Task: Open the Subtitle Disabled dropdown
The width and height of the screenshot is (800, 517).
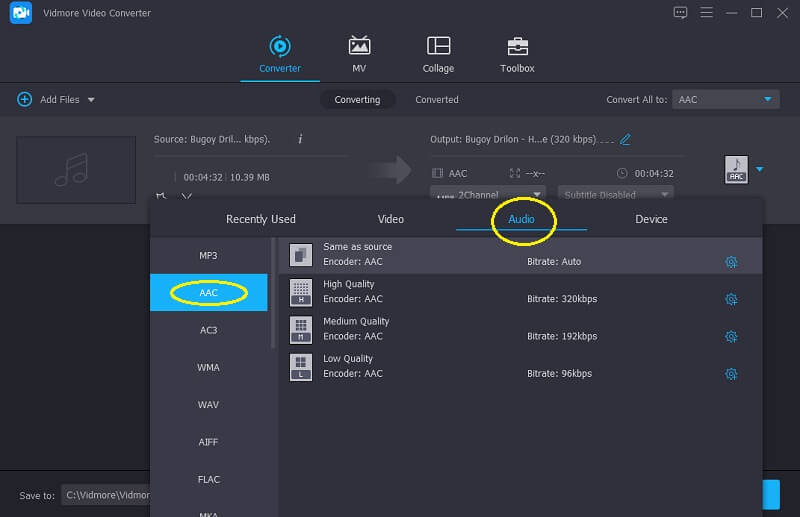Action: tap(616, 195)
